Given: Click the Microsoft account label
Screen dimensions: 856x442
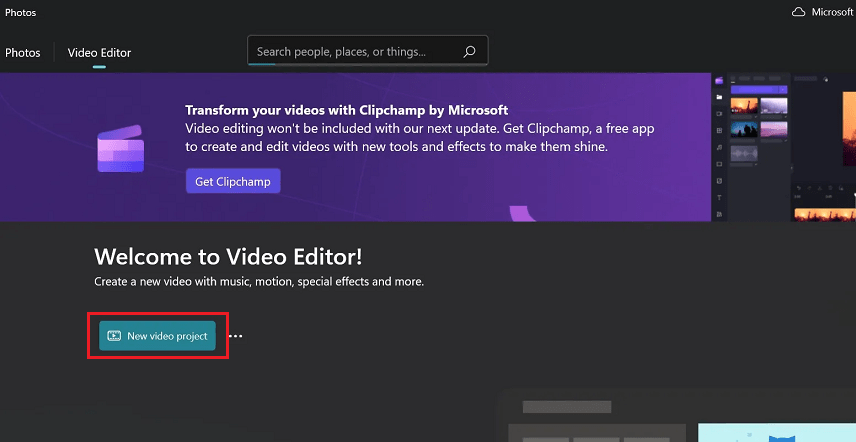Looking at the screenshot, I should pyautogui.click(x=832, y=12).
